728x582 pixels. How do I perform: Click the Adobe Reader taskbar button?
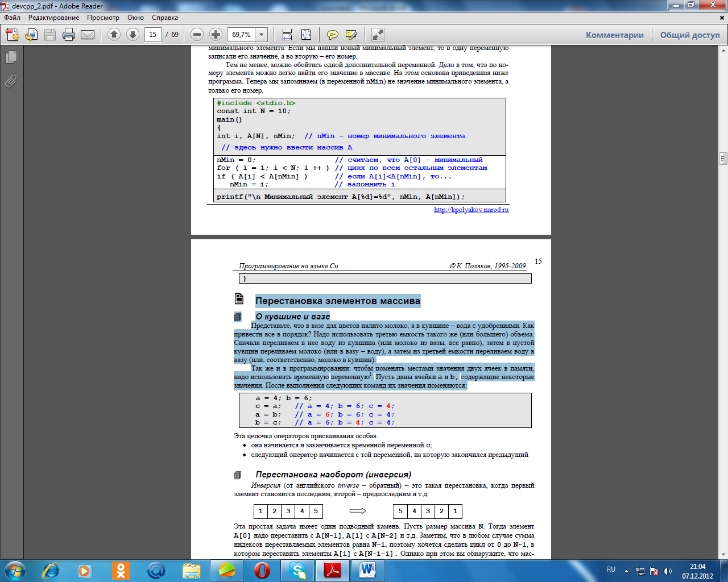click(333, 570)
